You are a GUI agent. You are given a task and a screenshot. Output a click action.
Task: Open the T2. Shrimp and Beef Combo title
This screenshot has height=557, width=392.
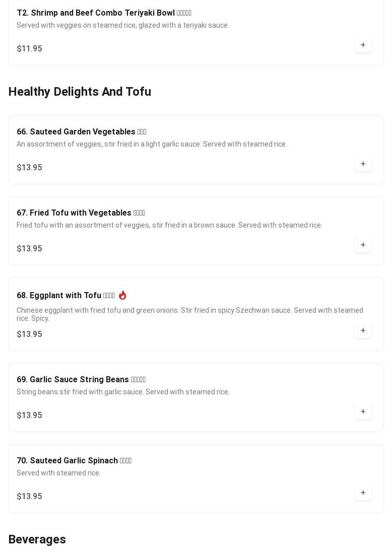(x=96, y=13)
